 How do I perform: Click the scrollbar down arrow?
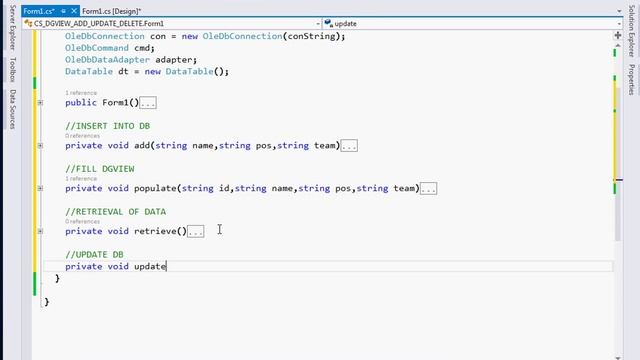click(618, 358)
